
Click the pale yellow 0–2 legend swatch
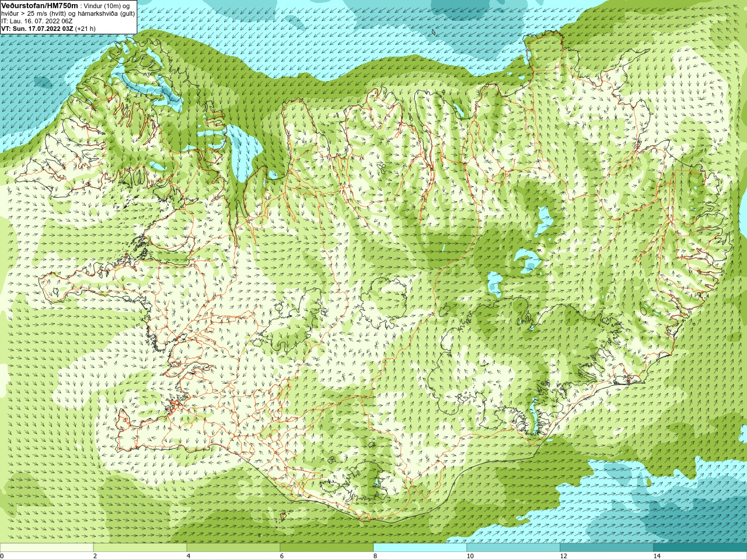(x=47, y=548)
